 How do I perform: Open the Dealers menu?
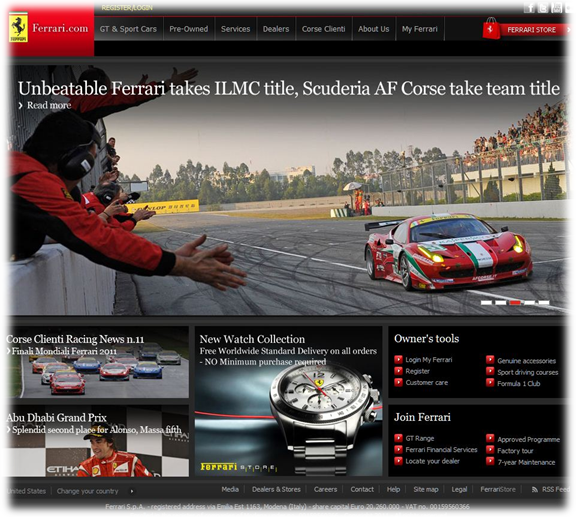coord(276,29)
